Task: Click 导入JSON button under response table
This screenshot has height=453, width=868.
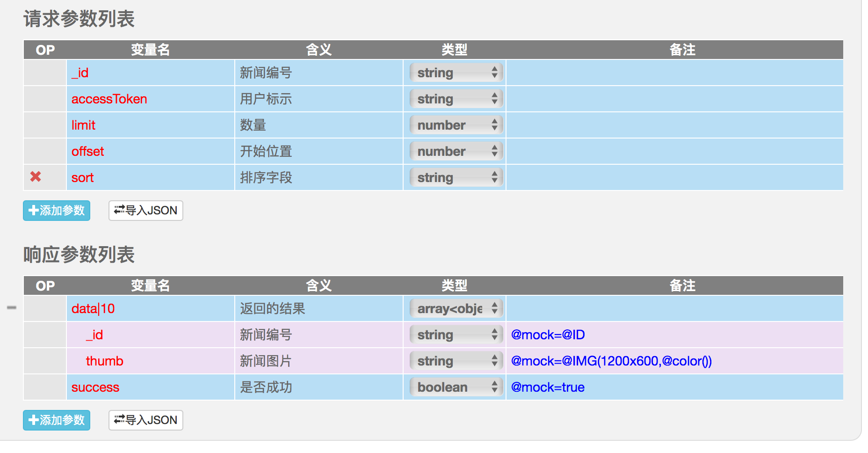Action: point(145,420)
